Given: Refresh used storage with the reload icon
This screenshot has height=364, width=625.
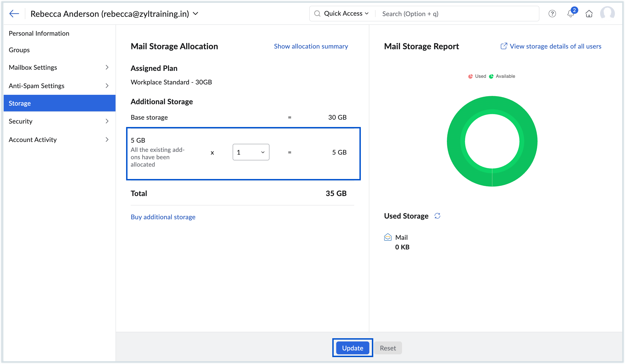Looking at the screenshot, I should (437, 216).
